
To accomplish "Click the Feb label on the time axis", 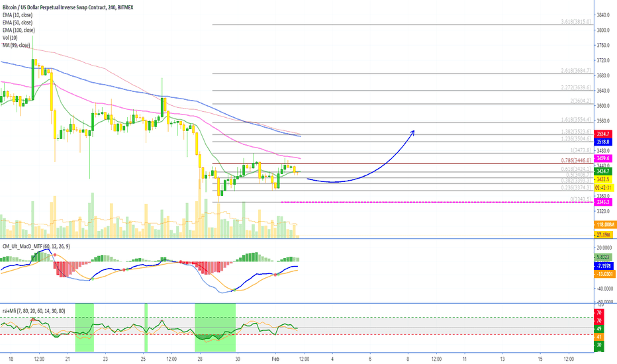I will [275, 359].
